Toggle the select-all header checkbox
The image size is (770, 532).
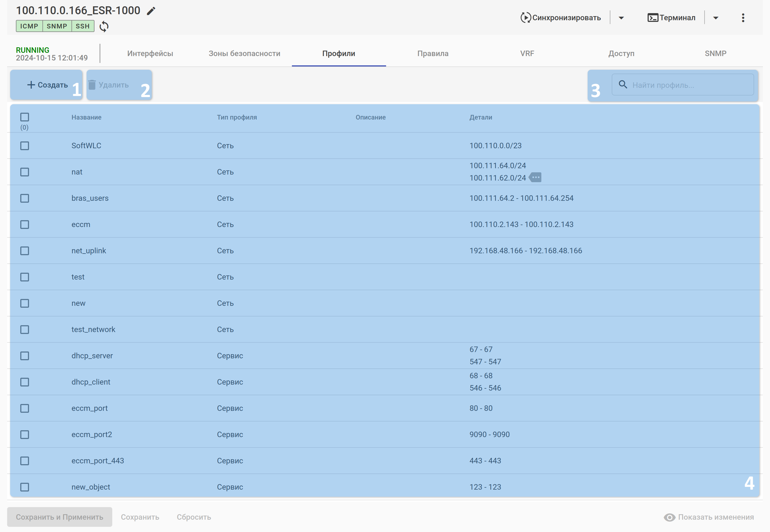tap(25, 117)
